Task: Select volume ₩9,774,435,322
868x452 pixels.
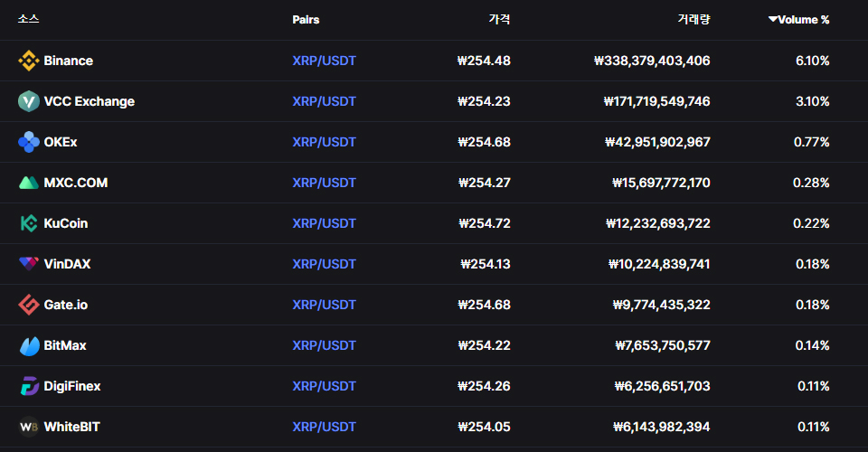Action: pyautogui.click(x=662, y=305)
